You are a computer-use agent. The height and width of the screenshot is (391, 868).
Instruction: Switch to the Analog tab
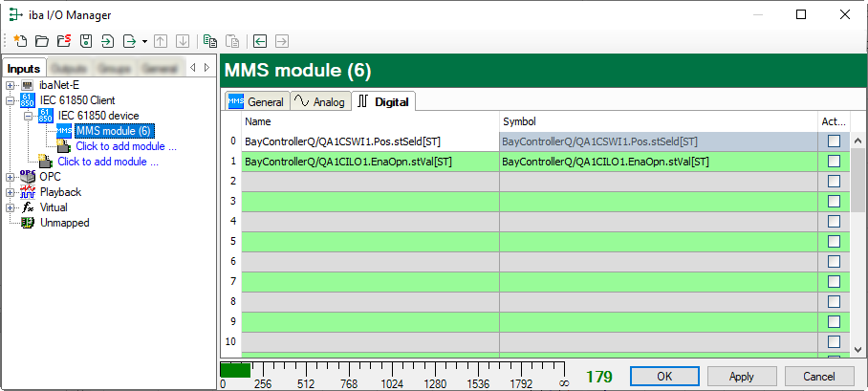point(318,101)
